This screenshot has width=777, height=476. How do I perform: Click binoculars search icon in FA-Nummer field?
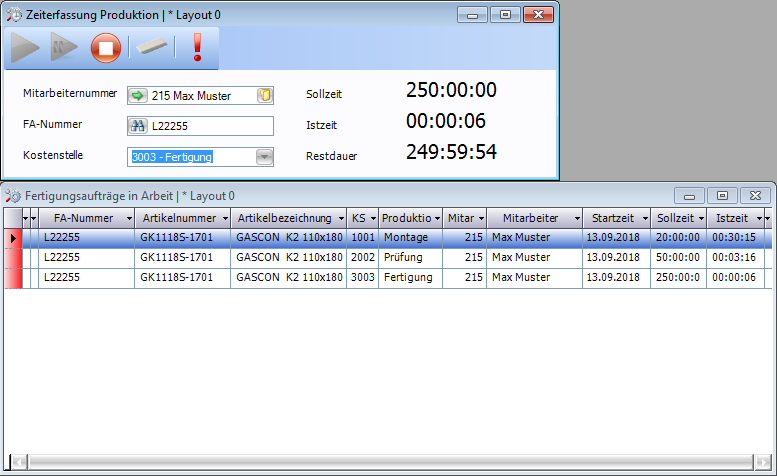pos(138,126)
